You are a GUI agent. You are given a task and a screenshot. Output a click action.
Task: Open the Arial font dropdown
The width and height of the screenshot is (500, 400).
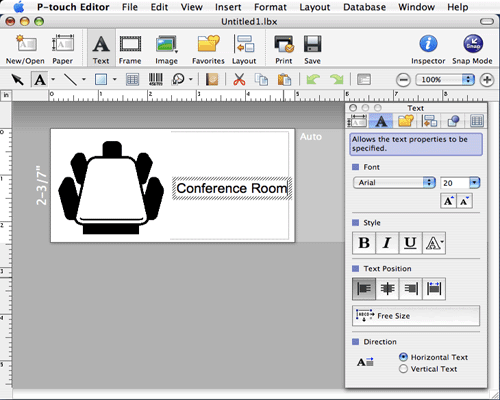(394, 183)
